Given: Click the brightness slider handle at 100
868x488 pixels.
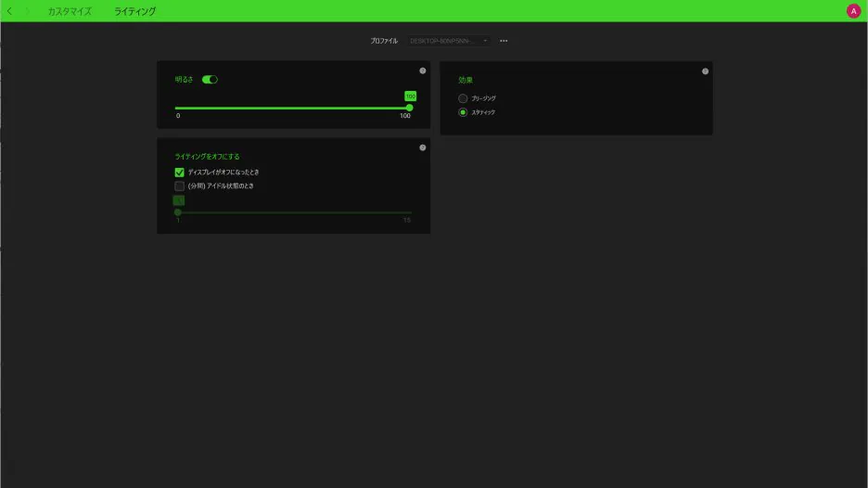Looking at the screenshot, I should pos(410,108).
